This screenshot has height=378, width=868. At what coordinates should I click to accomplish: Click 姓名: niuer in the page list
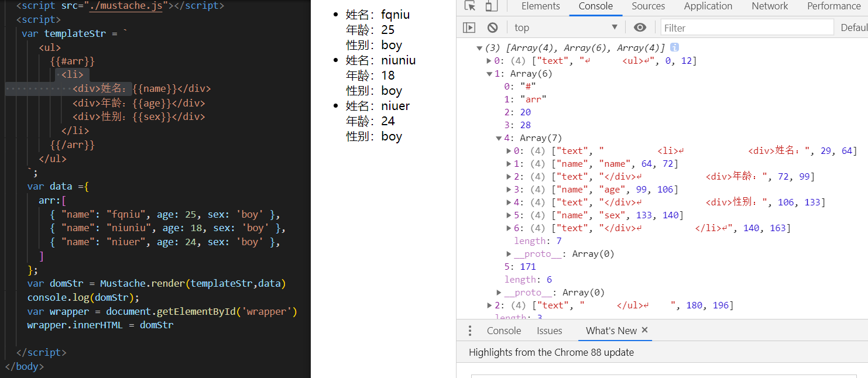378,106
